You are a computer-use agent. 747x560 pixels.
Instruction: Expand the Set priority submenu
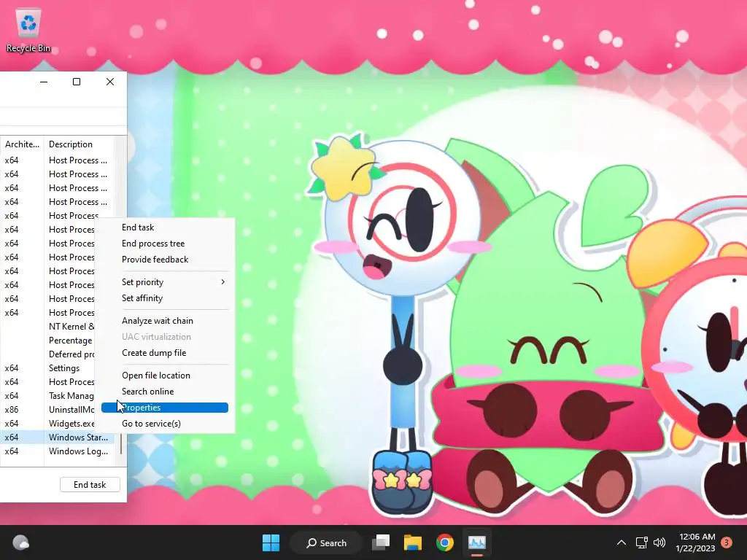[x=165, y=282]
